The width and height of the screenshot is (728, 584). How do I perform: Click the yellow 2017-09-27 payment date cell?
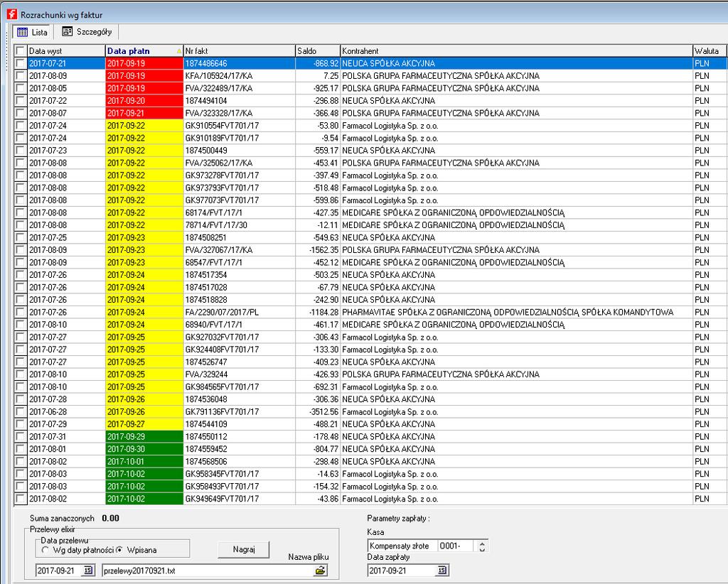point(144,424)
